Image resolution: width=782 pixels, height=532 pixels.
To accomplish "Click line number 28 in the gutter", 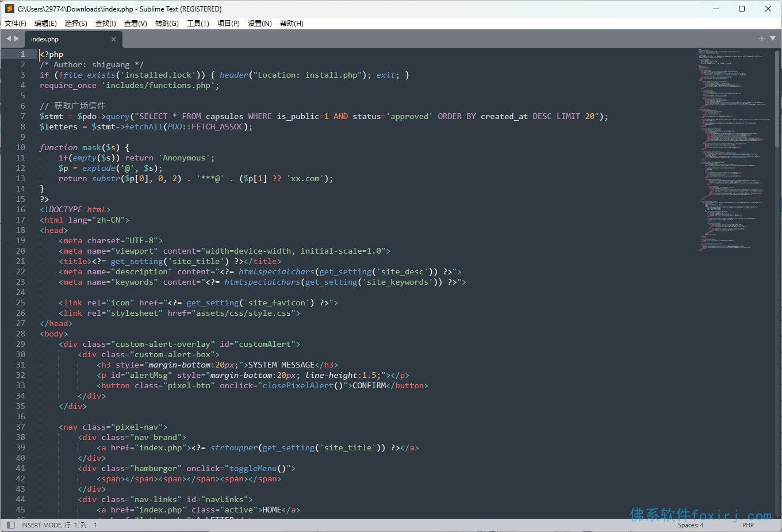I will tap(21, 334).
